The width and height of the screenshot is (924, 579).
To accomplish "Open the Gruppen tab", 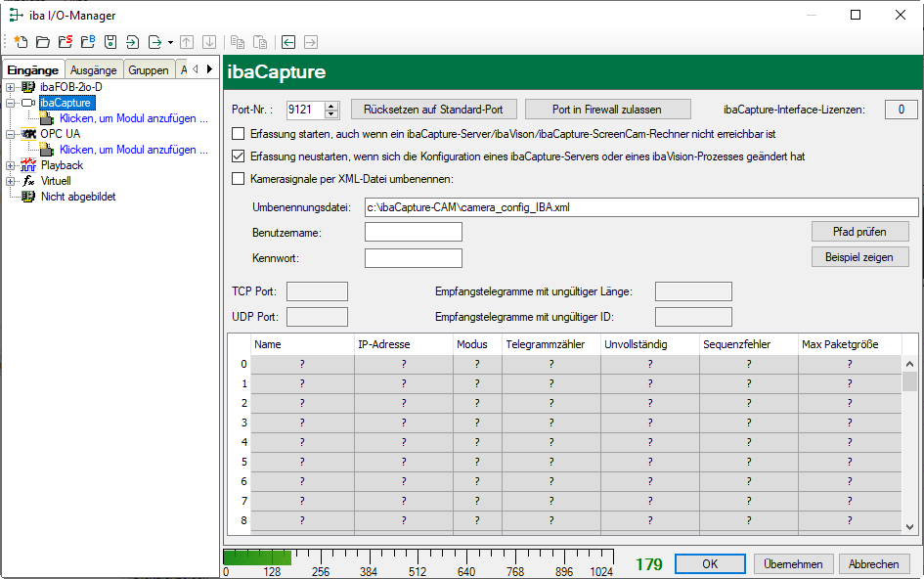I will [148, 69].
